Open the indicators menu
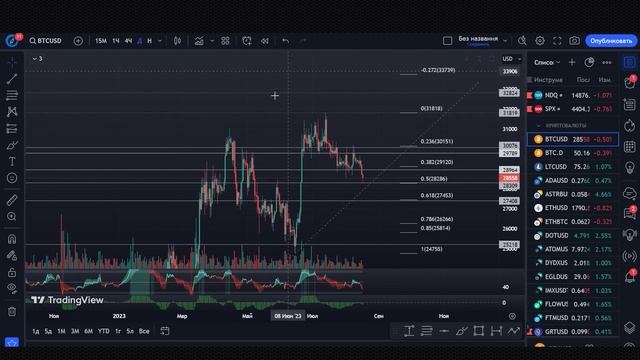Viewport: 640px width, 360px height. 199,41
